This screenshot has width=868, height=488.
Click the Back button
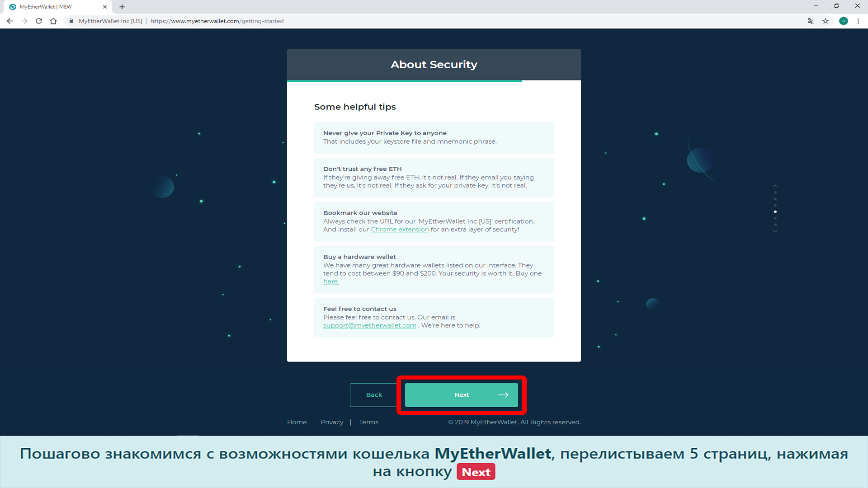point(374,395)
